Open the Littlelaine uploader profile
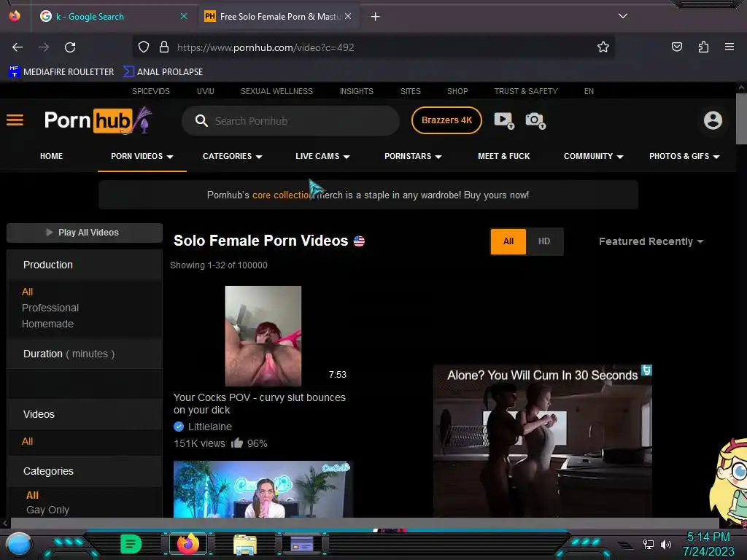 pos(209,427)
